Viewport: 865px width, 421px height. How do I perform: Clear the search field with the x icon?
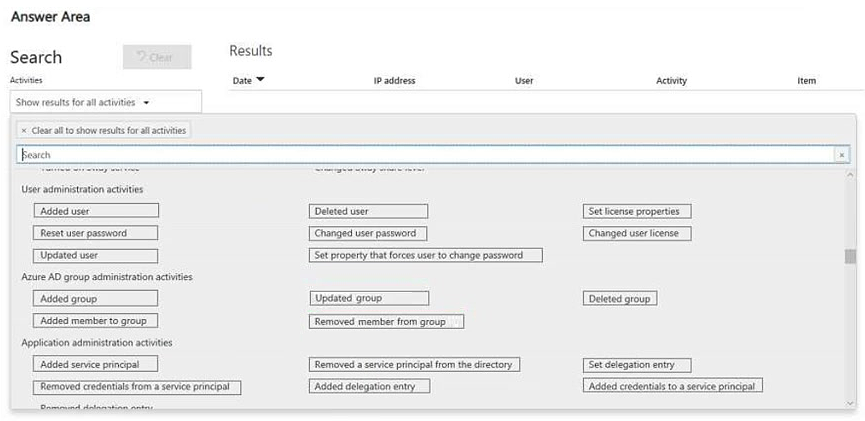click(842, 155)
